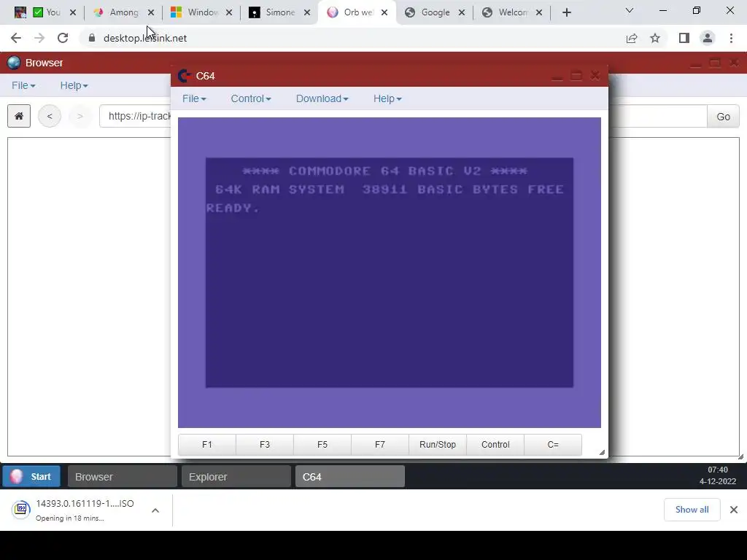
Task: Close the C64 window
Action: [595, 76]
